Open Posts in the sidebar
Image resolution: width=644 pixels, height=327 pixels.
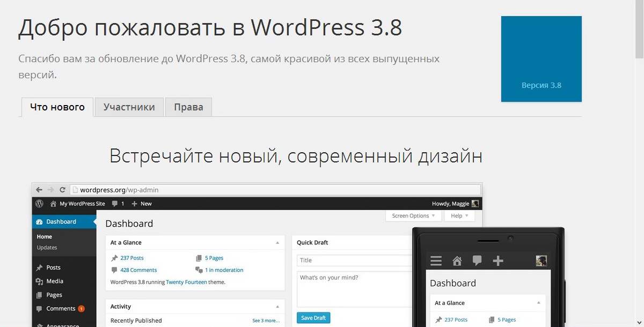53,267
